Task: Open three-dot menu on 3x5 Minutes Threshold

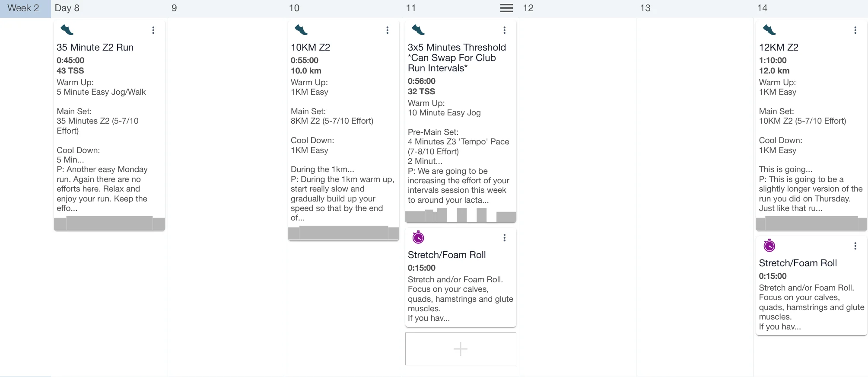Action: click(504, 30)
